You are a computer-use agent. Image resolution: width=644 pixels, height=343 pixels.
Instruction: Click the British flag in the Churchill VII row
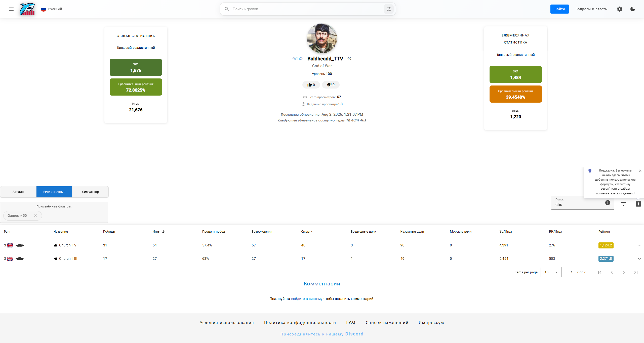click(x=10, y=245)
